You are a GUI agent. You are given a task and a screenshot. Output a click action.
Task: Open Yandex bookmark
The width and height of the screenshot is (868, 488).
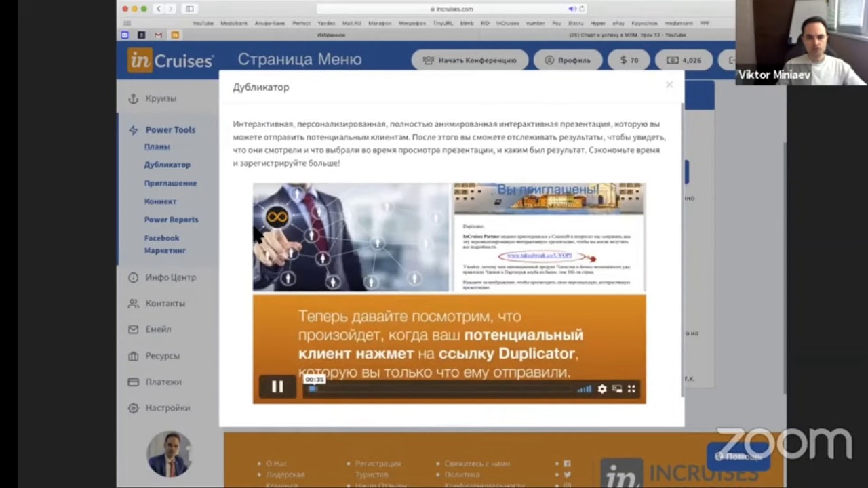326,23
